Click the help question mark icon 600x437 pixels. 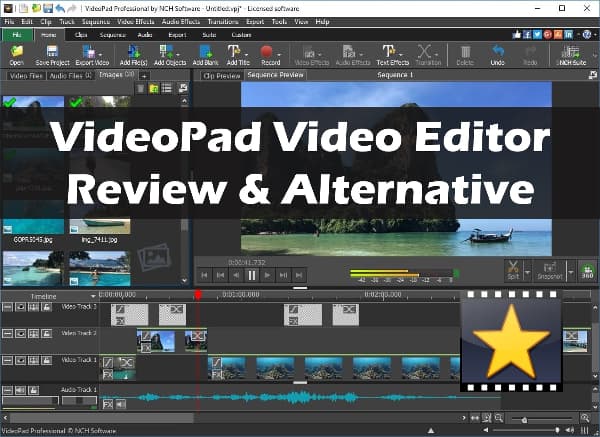pos(587,35)
